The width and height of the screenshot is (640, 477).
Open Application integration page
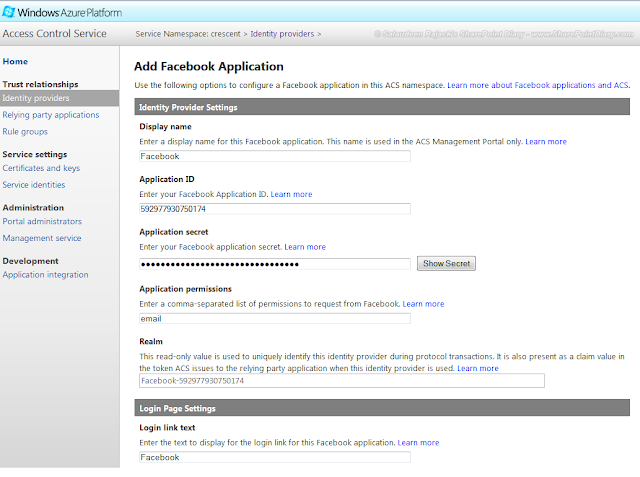coord(45,275)
